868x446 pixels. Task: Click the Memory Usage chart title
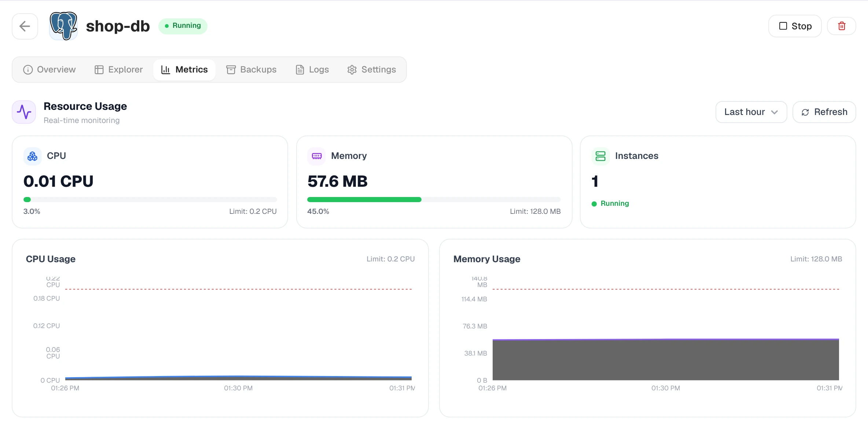tap(487, 259)
